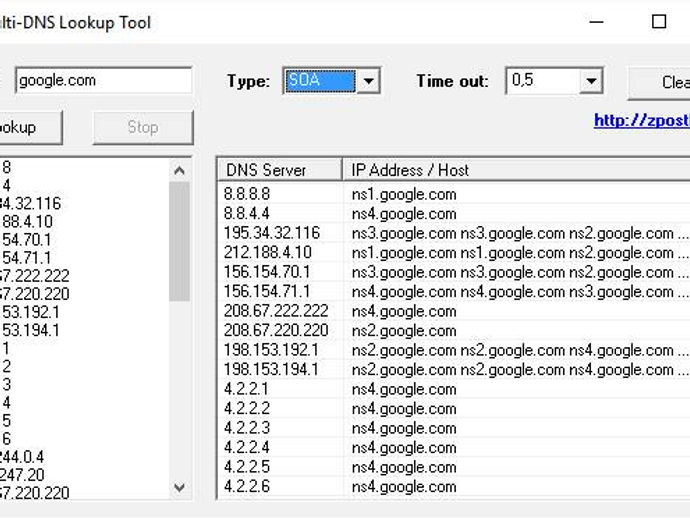Click ns1.google.com host in the 8.8.8.8 row
The height and width of the screenshot is (518, 690).
404,194
